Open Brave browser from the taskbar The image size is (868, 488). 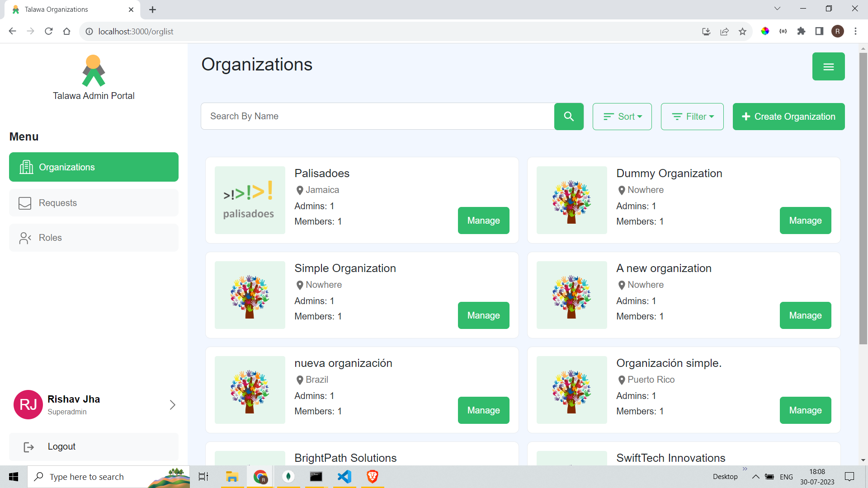pyautogui.click(x=372, y=477)
